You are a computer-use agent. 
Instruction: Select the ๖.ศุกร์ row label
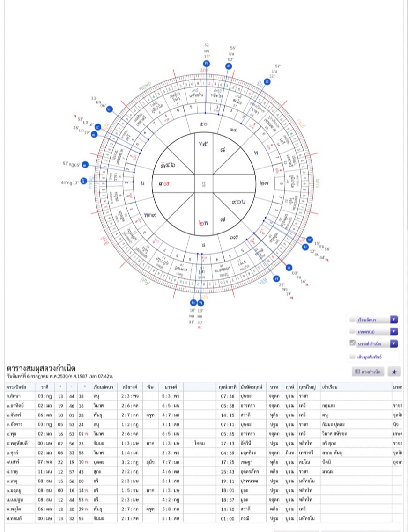tap(13, 452)
